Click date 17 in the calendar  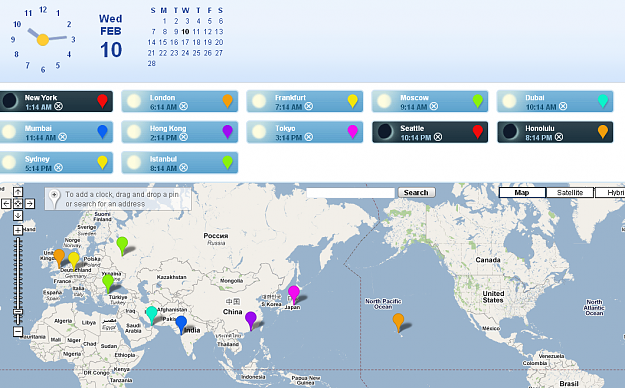tap(185, 42)
